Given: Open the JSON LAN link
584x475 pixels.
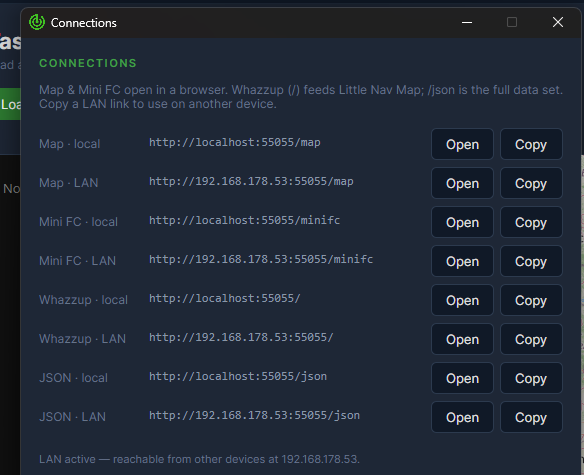Looking at the screenshot, I should pyautogui.click(x=462, y=417).
